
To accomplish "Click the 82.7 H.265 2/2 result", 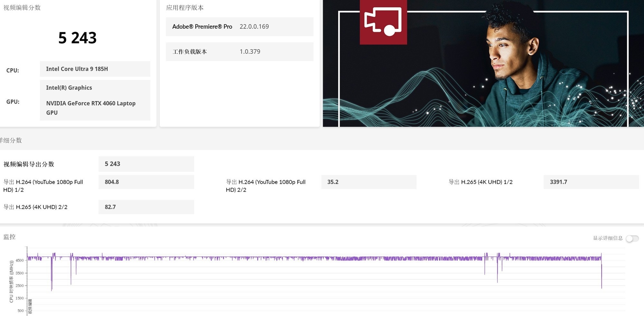I will (x=146, y=207).
